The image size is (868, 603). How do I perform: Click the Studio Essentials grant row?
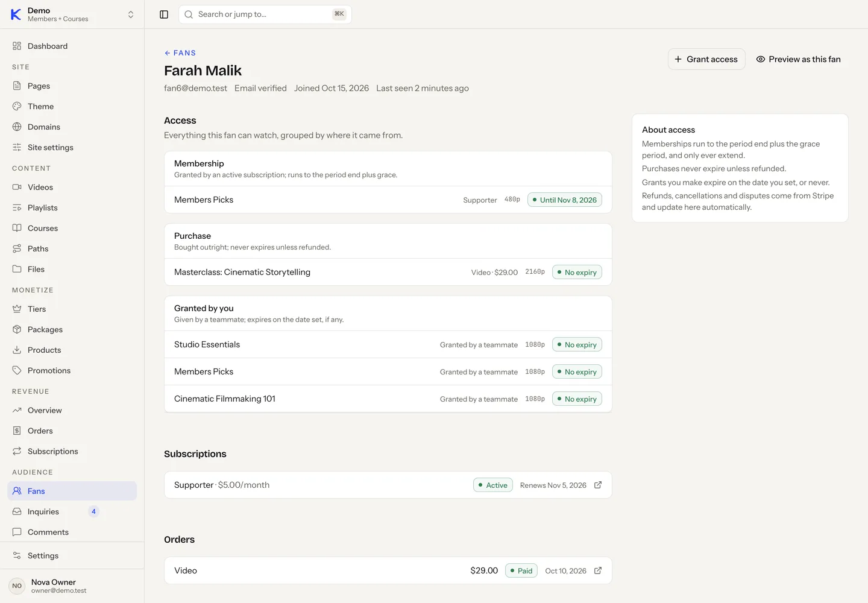[x=388, y=344]
